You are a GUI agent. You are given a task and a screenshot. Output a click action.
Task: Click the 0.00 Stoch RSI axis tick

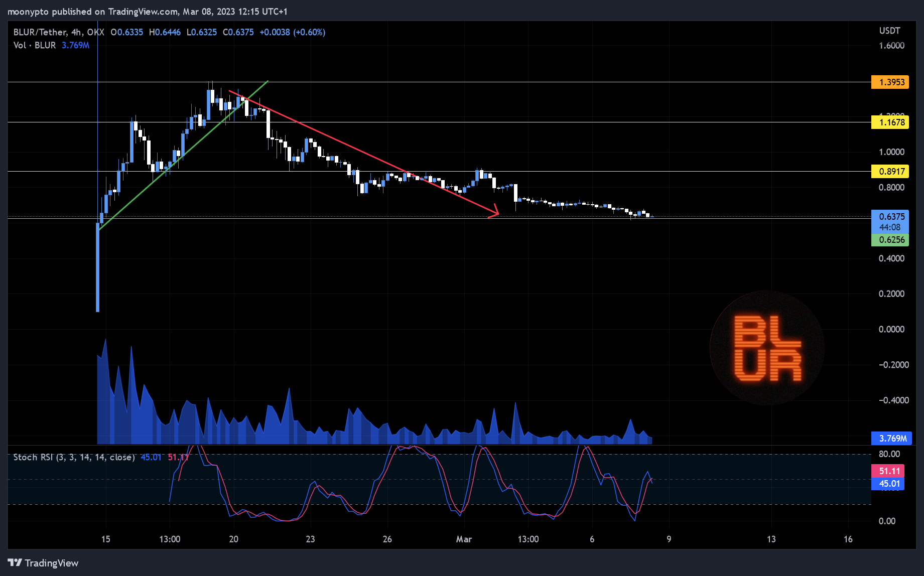887,521
